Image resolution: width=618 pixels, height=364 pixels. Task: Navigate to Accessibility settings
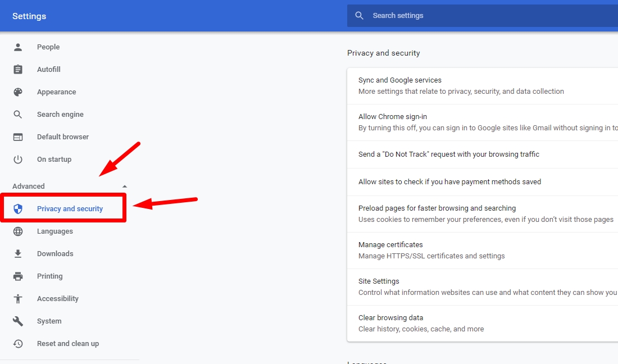[58, 299]
